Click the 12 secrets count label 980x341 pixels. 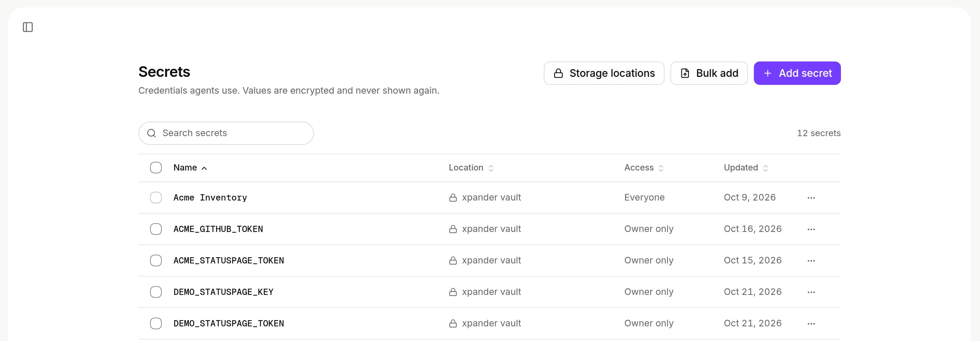(x=819, y=133)
